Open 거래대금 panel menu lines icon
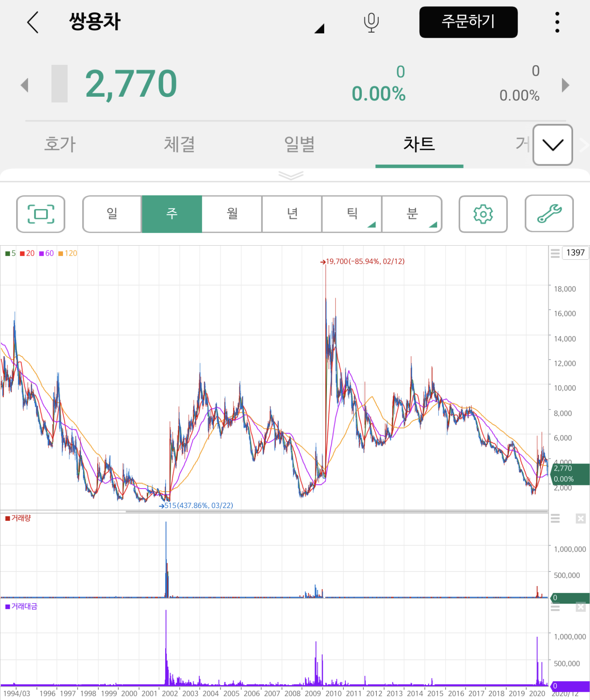Viewport: 590px width, 700px height. pos(555,608)
